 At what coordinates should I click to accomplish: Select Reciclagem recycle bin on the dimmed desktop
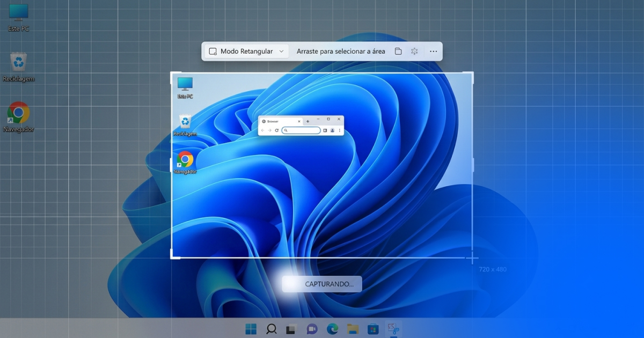(x=19, y=67)
